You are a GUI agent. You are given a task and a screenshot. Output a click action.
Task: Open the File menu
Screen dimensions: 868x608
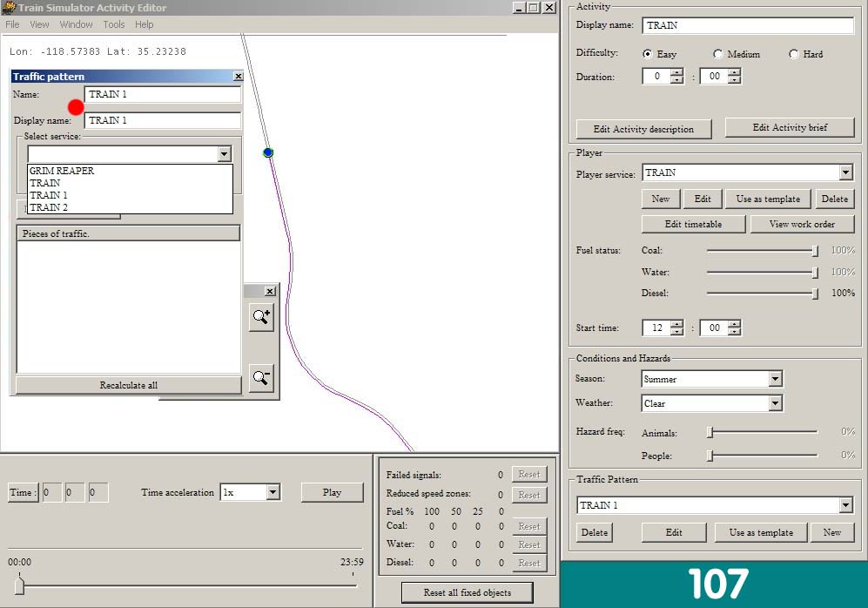[12, 24]
